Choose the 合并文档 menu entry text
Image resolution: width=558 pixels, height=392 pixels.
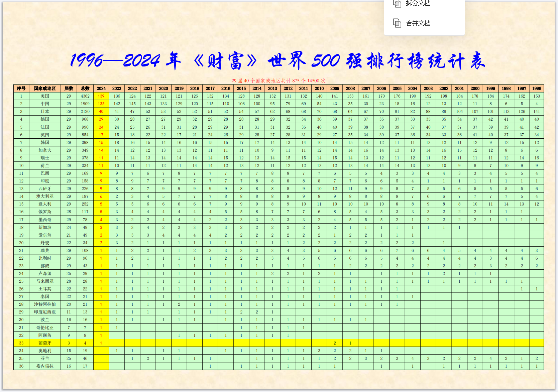418,23
